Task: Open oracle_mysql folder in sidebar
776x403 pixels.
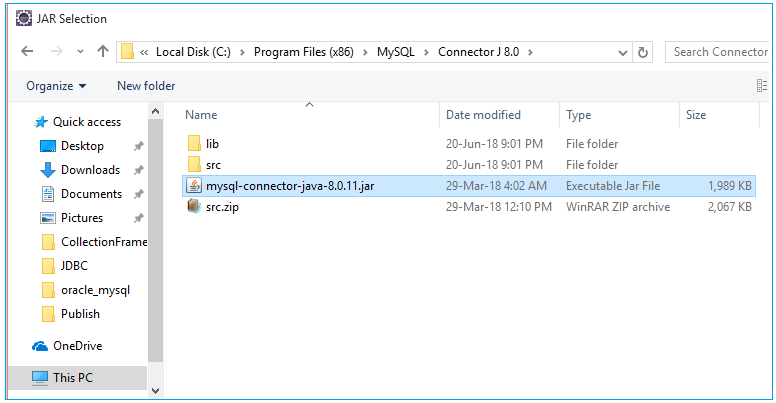Action: point(86,290)
